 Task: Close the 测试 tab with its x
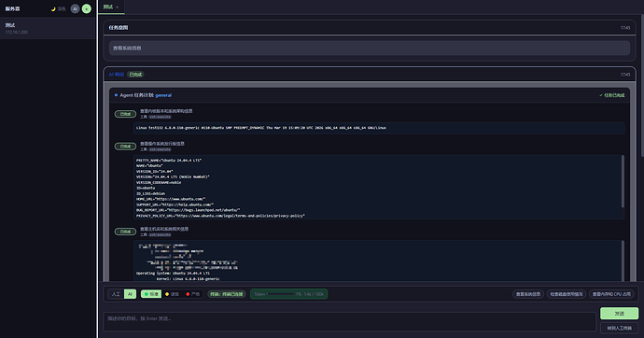coord(117,7)
